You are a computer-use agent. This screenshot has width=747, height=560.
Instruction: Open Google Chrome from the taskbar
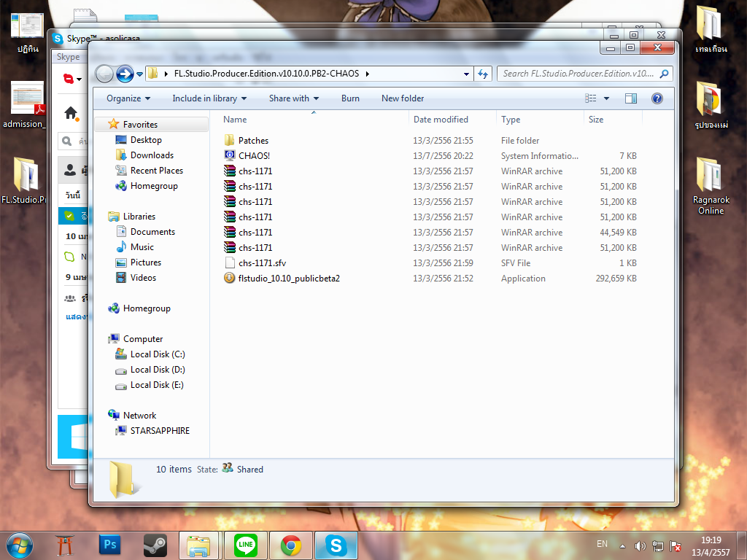tap(291, 545)
